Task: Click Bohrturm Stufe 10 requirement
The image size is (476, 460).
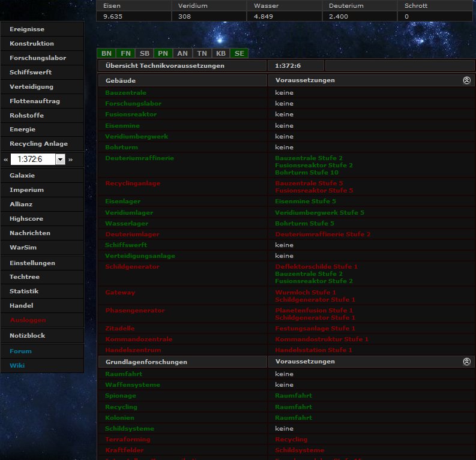Action: pyautogui.click(x=307, y=173)
